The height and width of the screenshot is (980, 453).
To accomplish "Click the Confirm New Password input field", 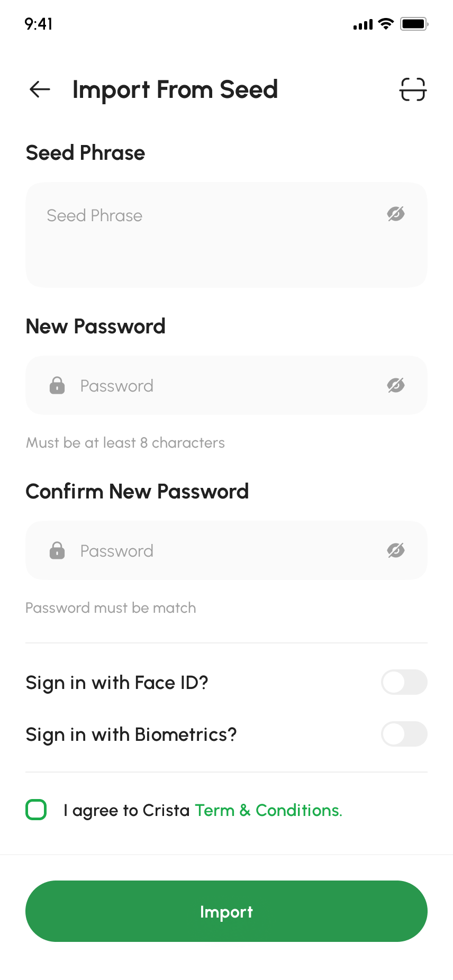I will (228, 551).
